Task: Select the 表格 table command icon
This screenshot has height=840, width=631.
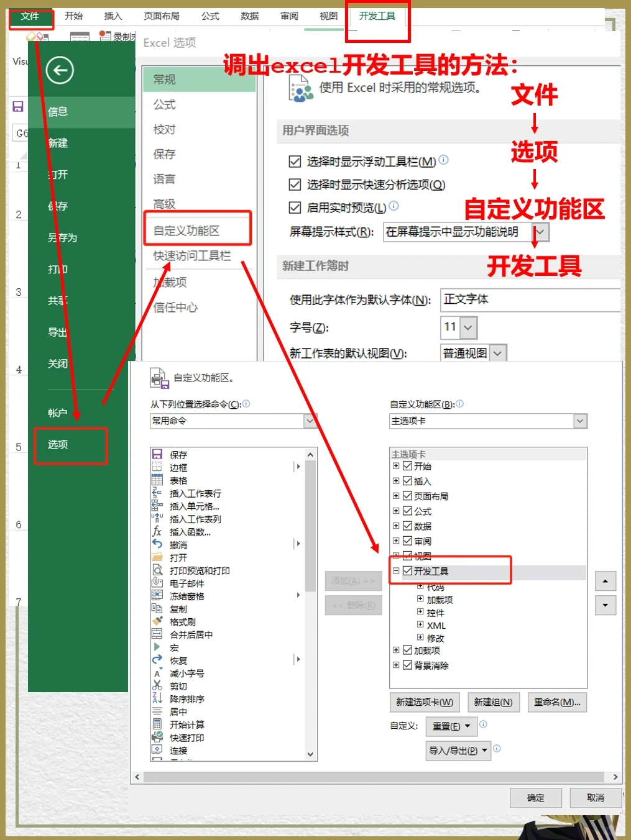Action: 157,480
